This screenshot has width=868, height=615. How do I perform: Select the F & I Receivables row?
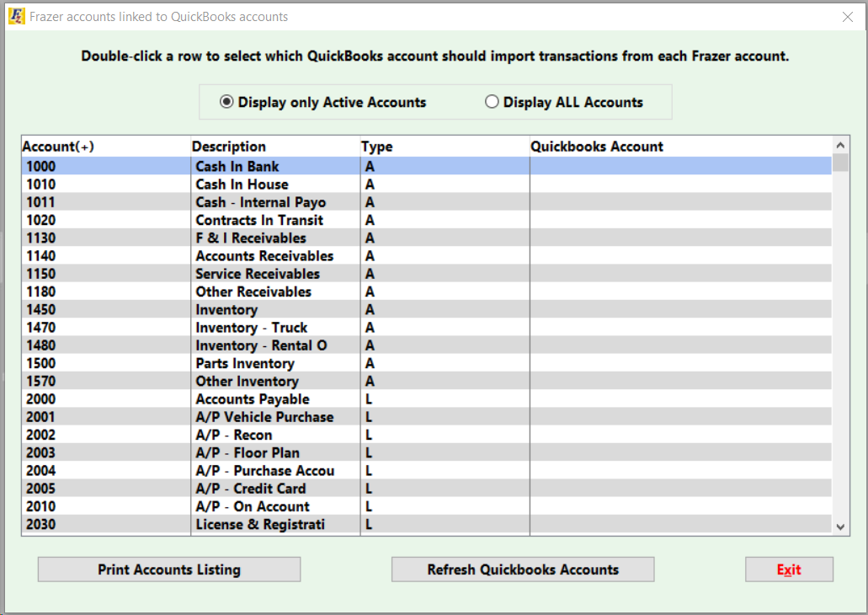[427, 238]
